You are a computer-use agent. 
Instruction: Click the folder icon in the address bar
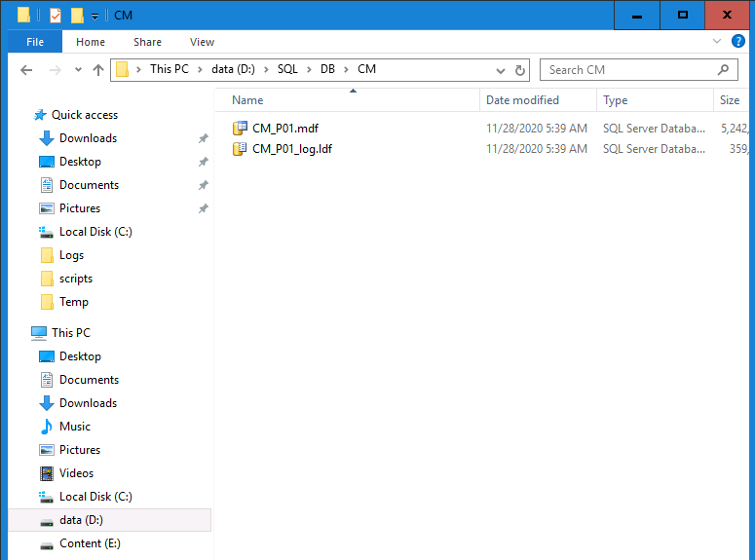(123, 70)
